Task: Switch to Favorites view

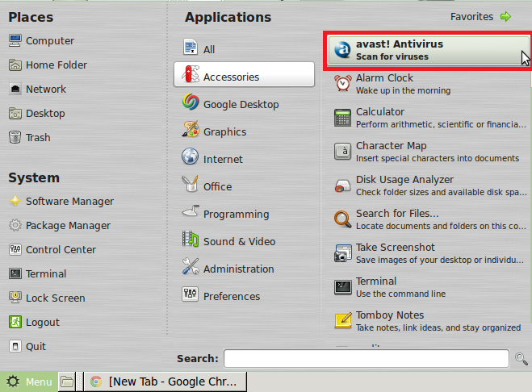Action: 471,17
